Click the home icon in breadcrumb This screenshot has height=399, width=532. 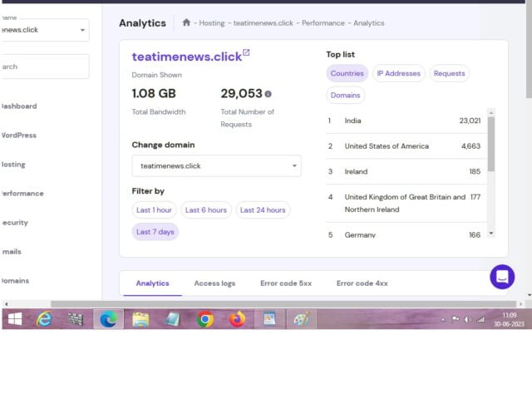[186, 22]
